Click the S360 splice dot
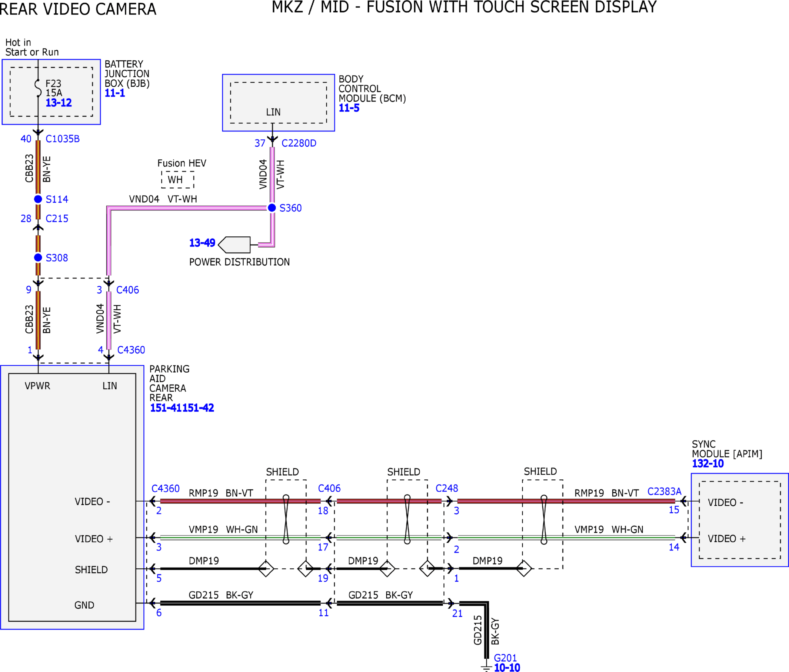Viewport: 789px width, 672px height. (272, 207)
